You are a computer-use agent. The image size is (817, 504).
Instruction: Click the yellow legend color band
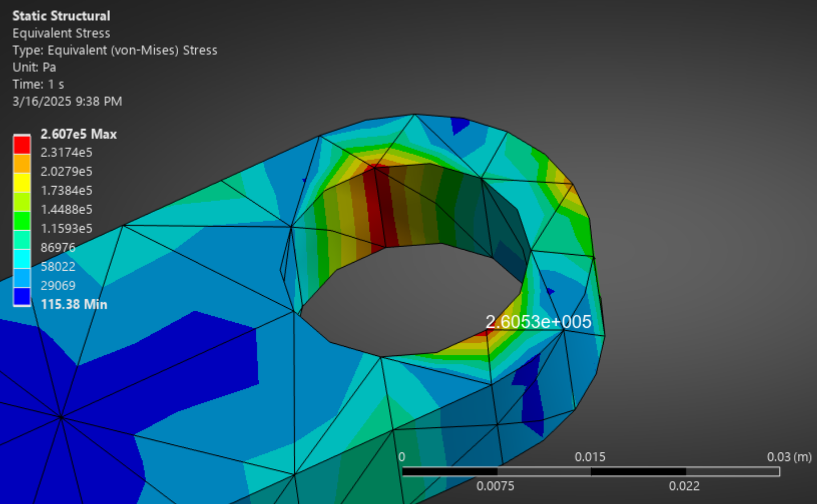(x=22, y=183)
